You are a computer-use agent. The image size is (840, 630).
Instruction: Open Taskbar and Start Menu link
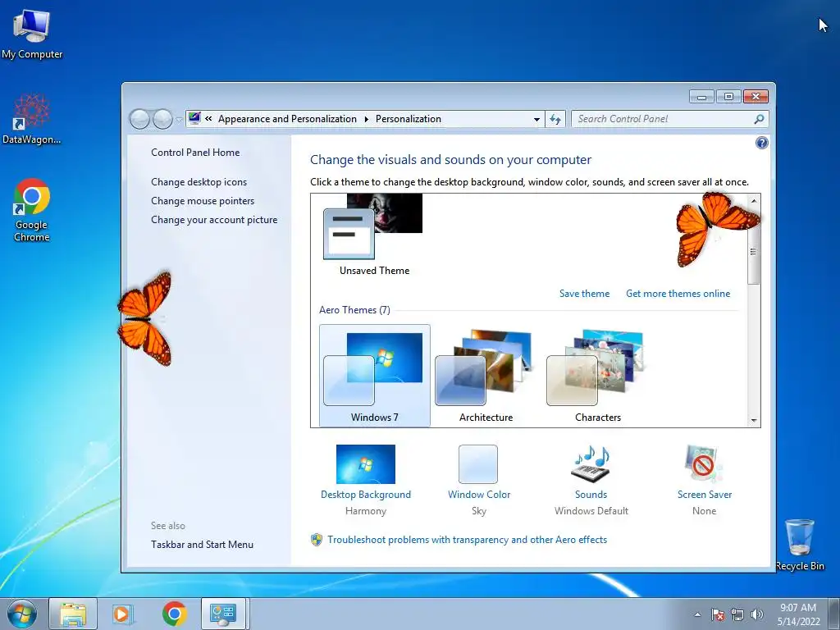pos(202,545)
